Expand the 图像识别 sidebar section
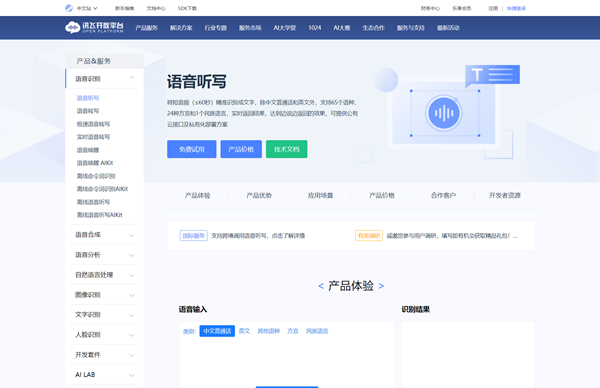Viewport: 600px width, 388px height. tap(104, 295)
